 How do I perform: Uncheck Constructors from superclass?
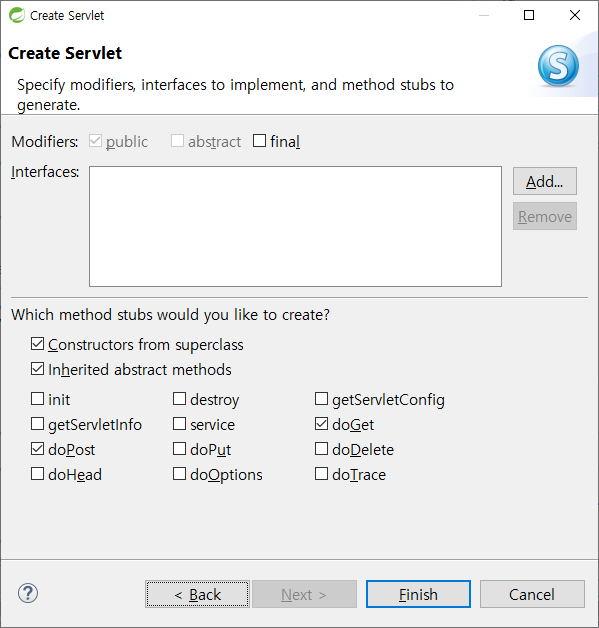pyautogui.click(x=37, y=344)
